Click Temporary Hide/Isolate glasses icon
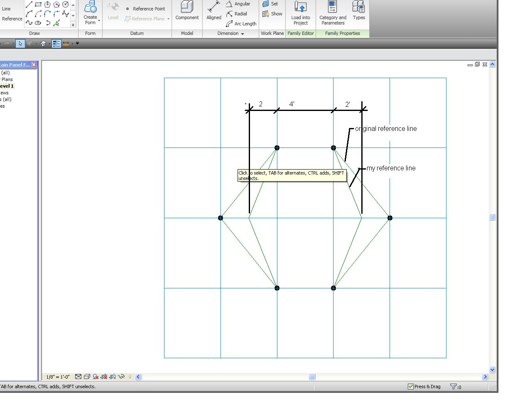 (121, 377)
